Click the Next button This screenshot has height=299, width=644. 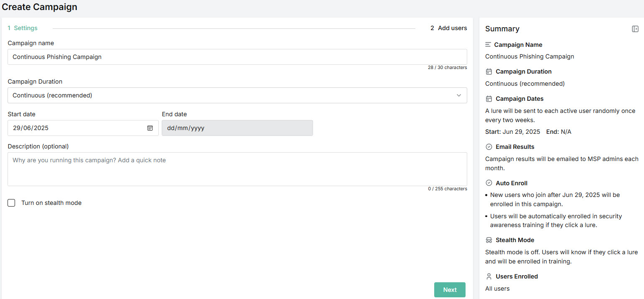(450, 290)
